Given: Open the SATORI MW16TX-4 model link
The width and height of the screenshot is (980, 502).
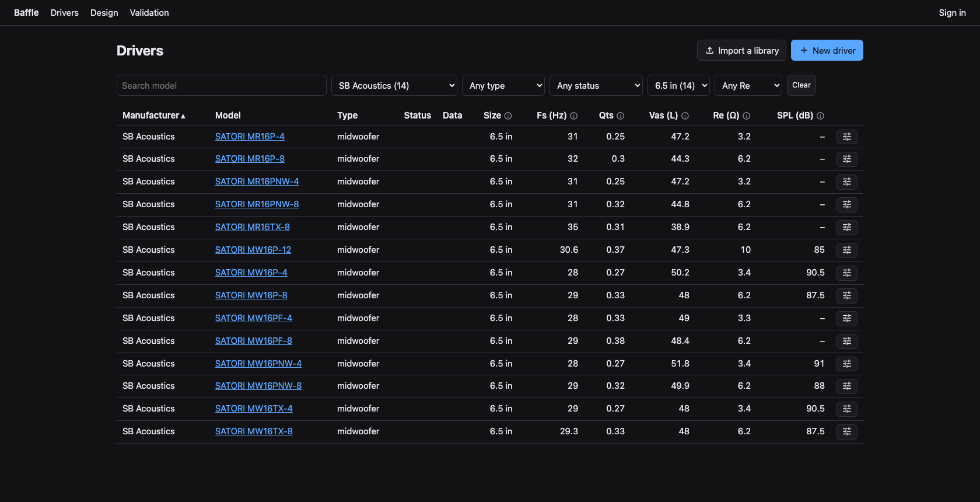Looking at the screenshot, I should point(254,409).
